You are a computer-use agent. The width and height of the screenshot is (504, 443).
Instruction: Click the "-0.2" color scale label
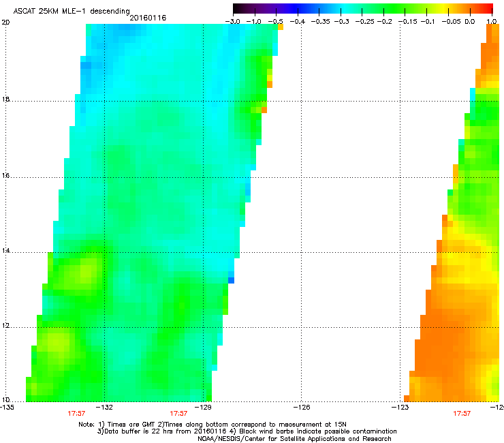tap(384, 22)
